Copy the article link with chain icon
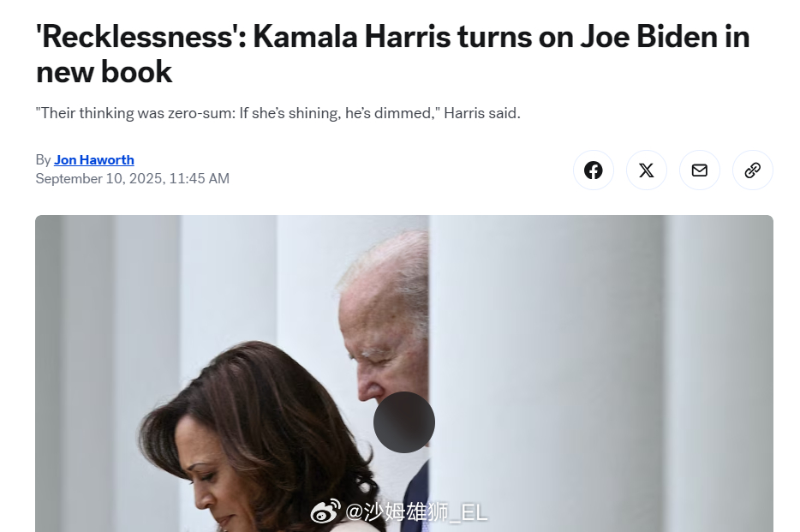 (x=752, y=170)
